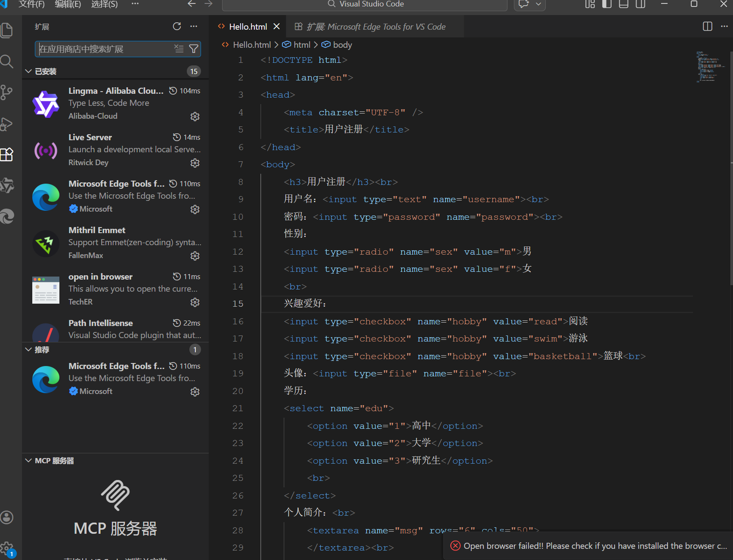Screen dimensions: 733x560
Task: Select body element in breadcrumb
Action: (342, 45)
